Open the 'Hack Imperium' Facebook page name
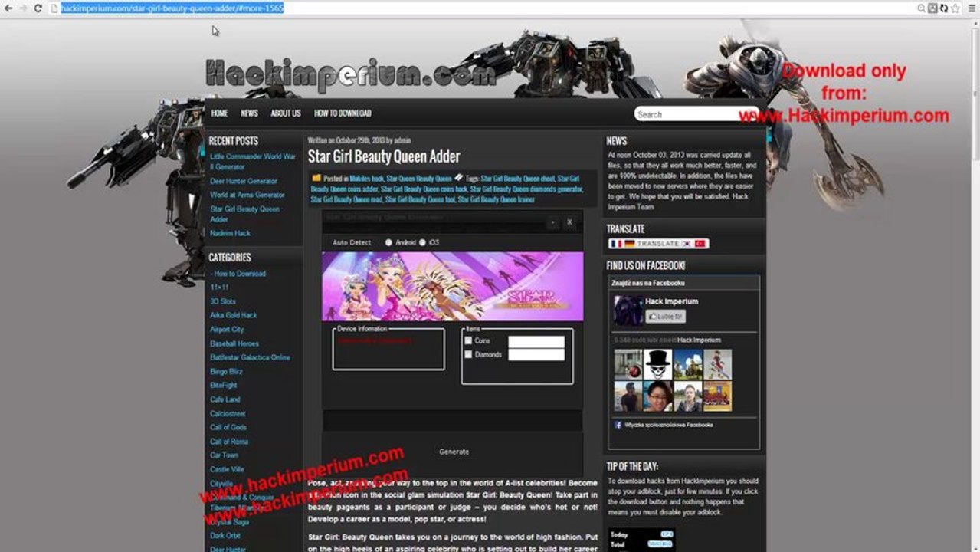The image size is (980, 552). click(x=671, y=301)
